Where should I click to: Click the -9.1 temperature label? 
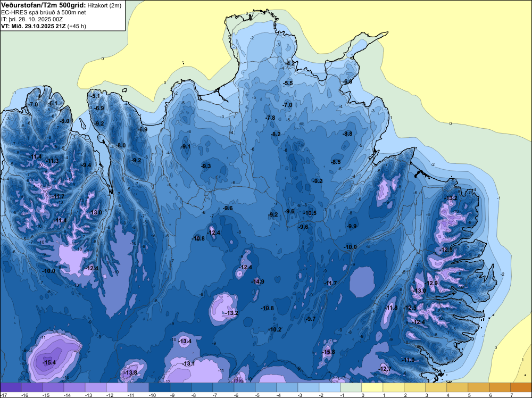(186, 146)
